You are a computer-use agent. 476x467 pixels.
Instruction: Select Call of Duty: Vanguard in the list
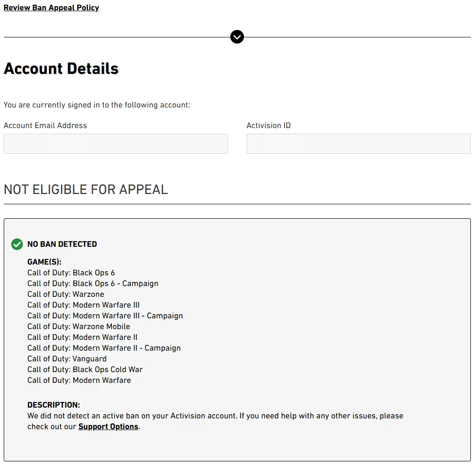[67, 359]
